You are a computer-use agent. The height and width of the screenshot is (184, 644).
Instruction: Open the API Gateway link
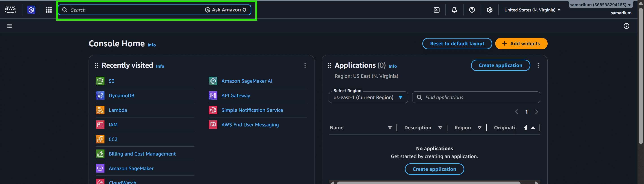tap(236, 95)
